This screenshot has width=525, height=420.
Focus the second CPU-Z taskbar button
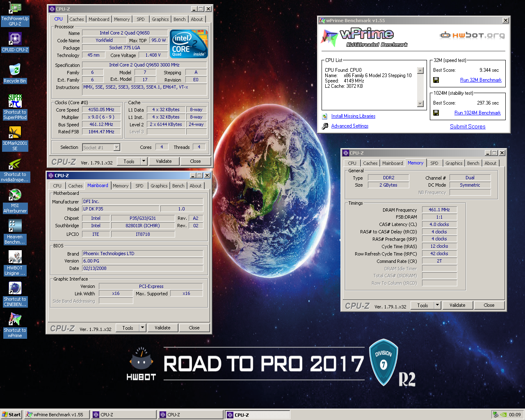[x=190, y=415]
